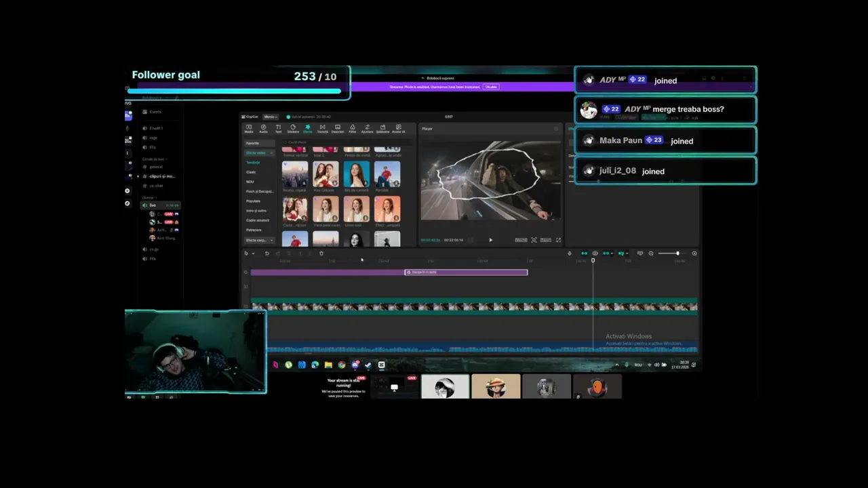Open the Avatar IA tab
Image resolution: width=868 pixels, height=488 pixels.
click(x=399, y=128)
